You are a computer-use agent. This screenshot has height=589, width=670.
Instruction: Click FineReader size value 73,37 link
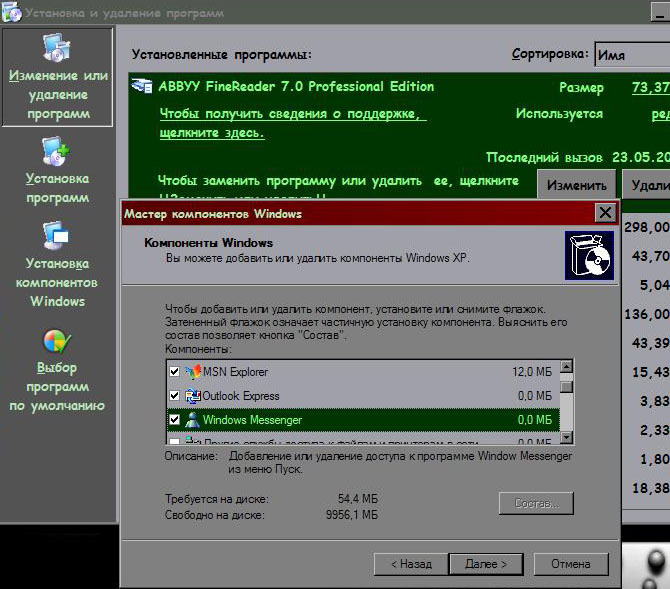point(651,87)
